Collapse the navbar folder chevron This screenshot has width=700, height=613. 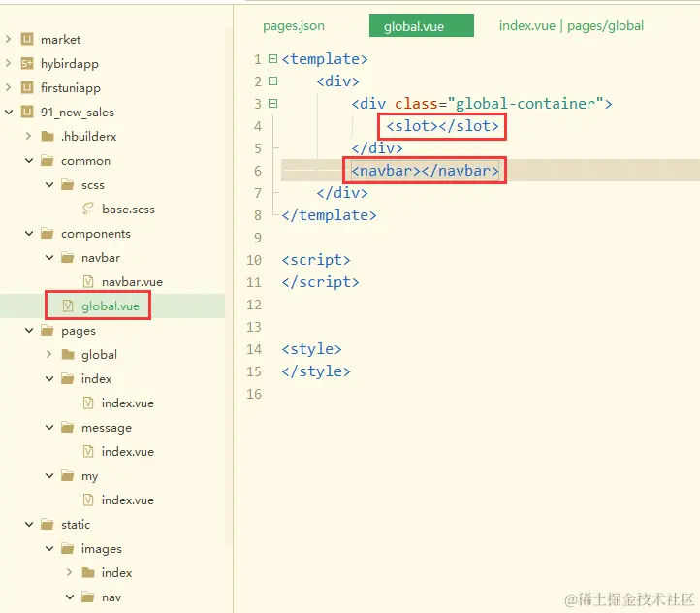click(49, 258)
